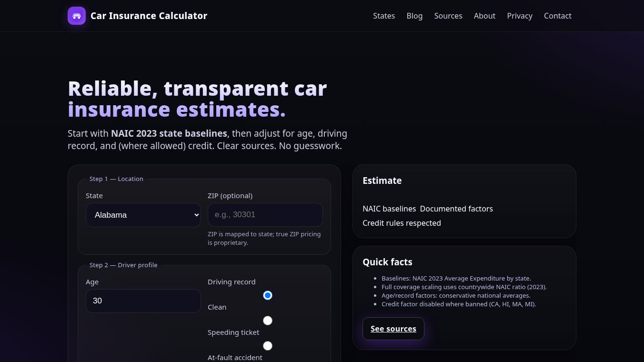Focus the ZIP (optional) input field
Image resolution: width=644 pixels, height=362 pixels.
[x=265, y=215]
